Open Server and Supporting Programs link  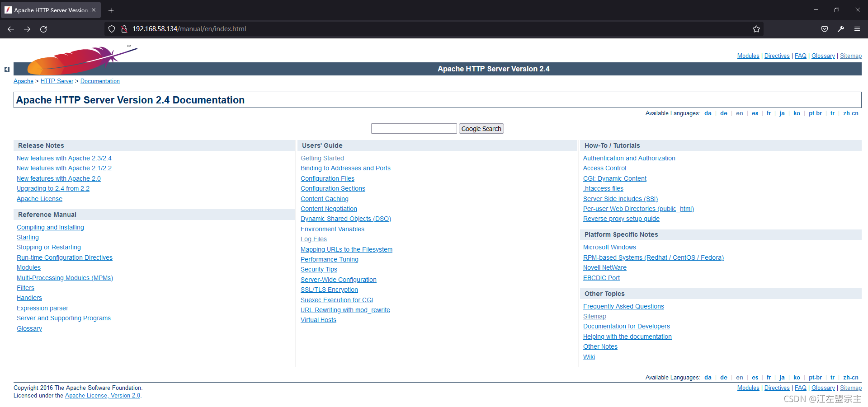64,318
